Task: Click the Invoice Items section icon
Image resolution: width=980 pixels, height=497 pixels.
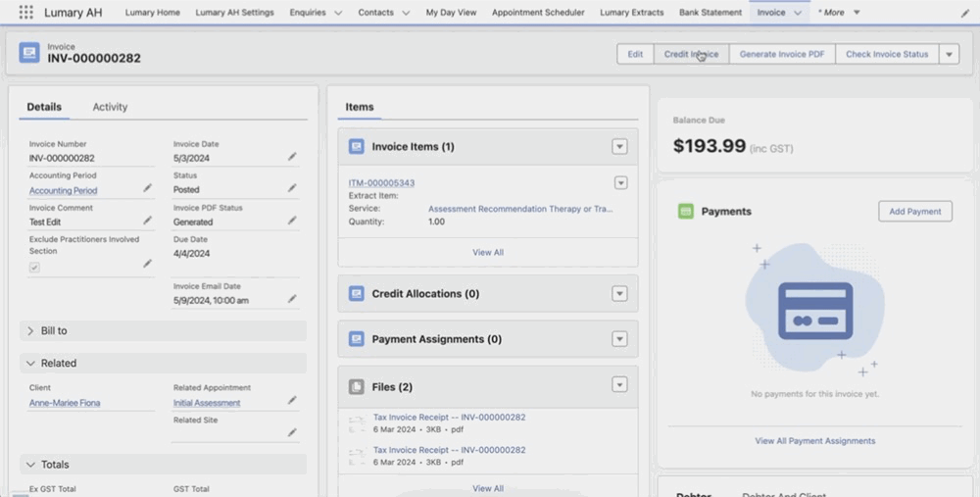Action: [356, 146]
